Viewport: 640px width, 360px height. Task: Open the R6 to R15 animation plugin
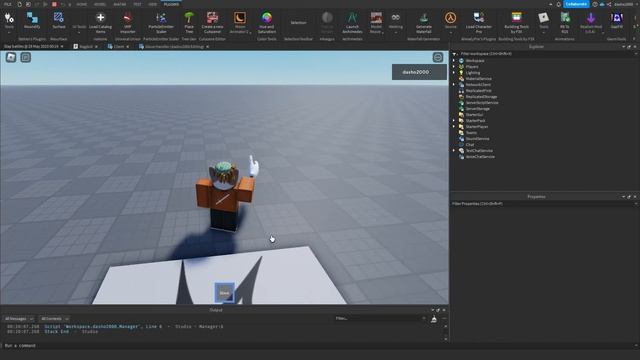(x=565, y=22)
